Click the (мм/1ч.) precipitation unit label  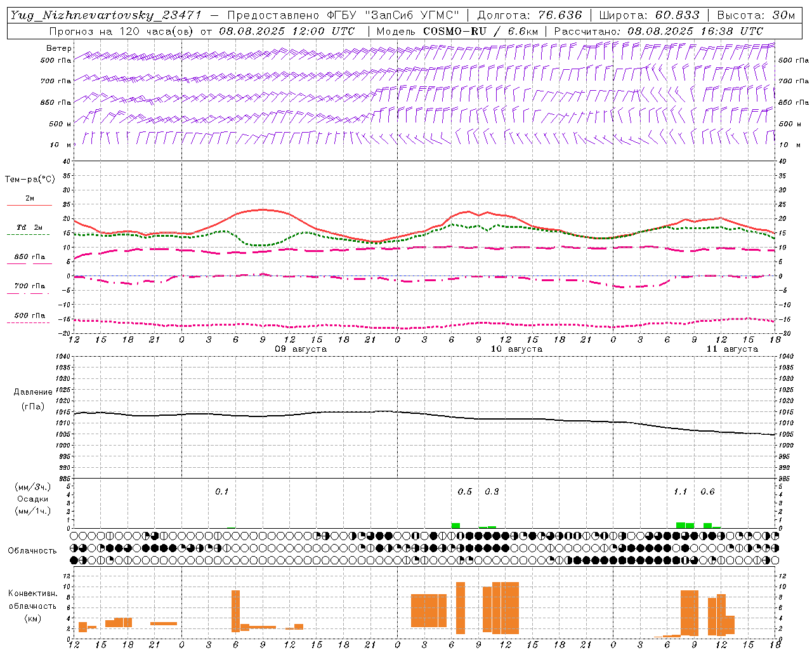click(x=33, y=511)
